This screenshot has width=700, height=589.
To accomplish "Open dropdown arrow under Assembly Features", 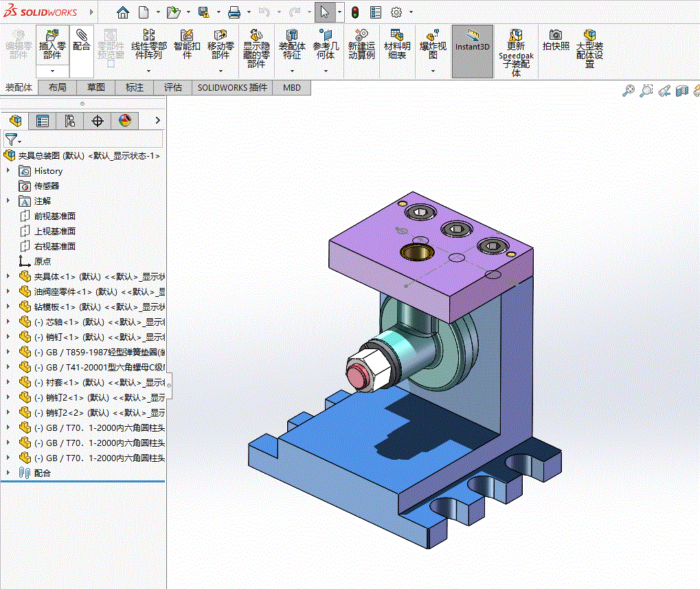I will (292, 71).
